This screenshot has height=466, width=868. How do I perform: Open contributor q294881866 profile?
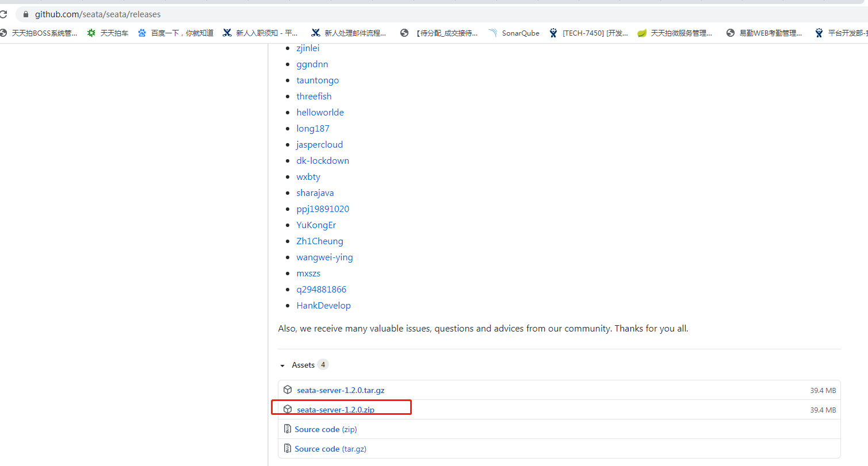click(322, 290)
